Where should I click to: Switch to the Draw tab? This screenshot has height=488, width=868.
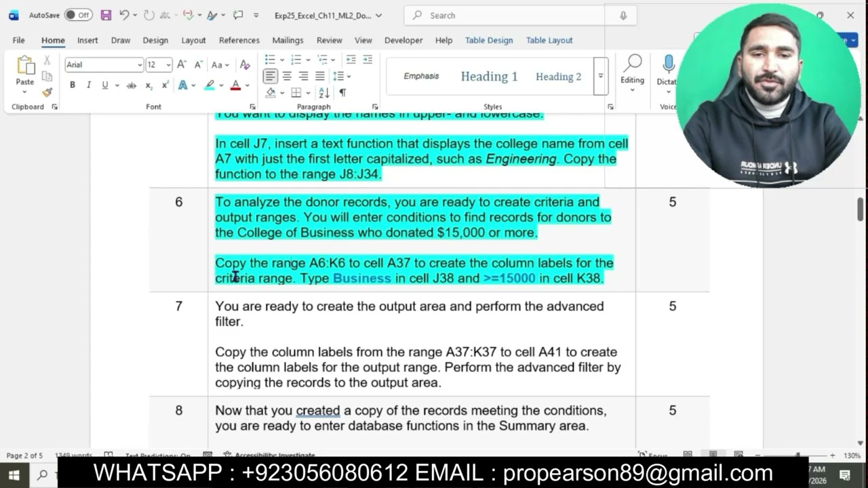(x=121, y=40)
